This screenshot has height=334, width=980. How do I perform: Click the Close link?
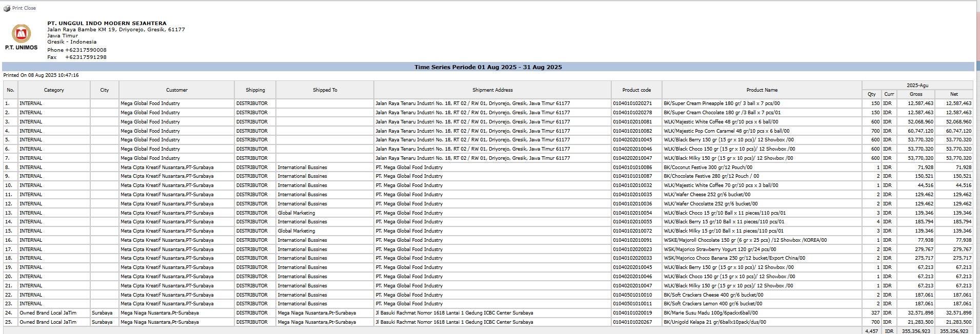[x=30, y=8]
